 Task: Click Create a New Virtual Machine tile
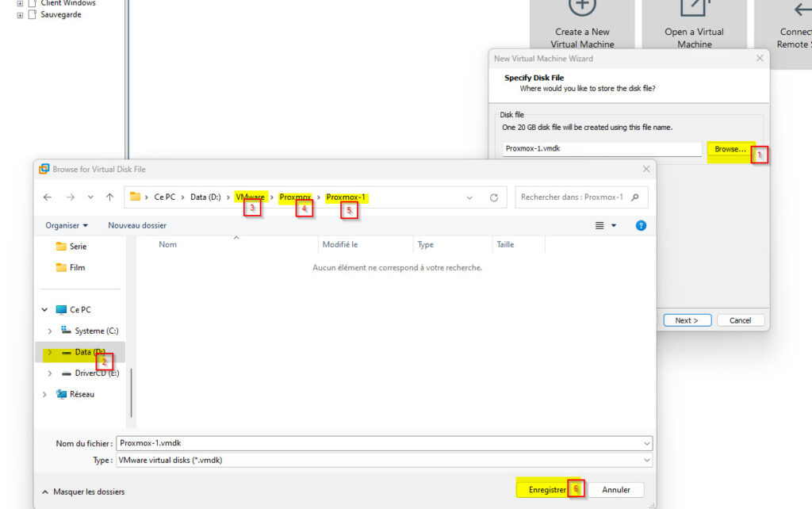tap(582, 25)
